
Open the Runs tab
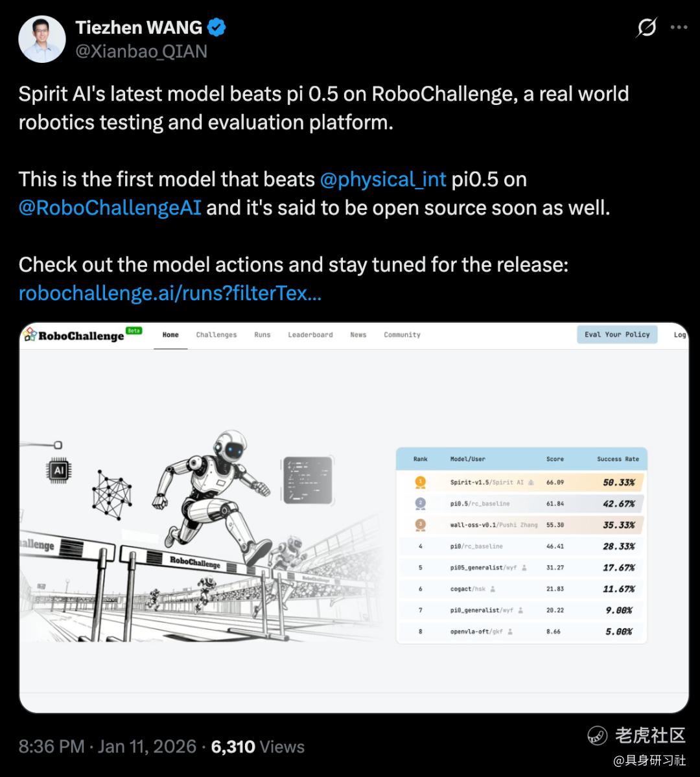262,335
